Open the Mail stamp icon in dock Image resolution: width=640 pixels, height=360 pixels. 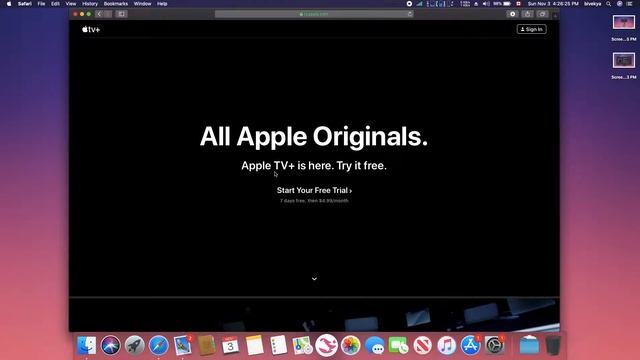point(182,345)
